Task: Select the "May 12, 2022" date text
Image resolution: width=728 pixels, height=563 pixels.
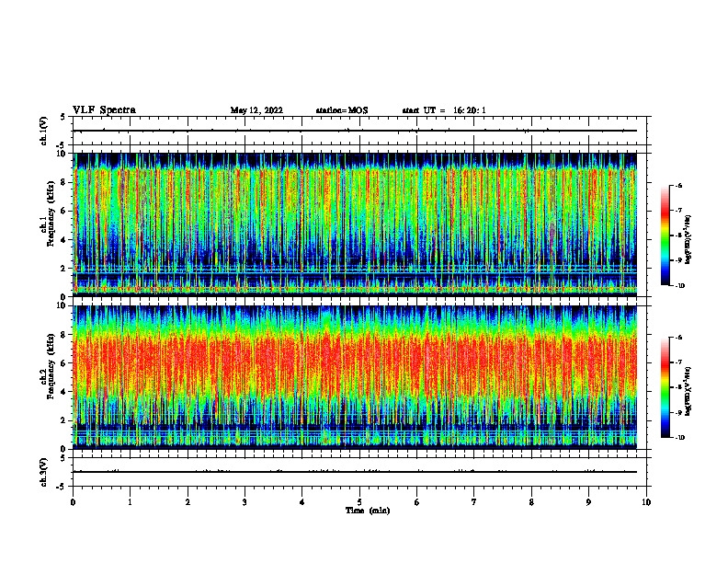Action: click(x=256, y=110)
